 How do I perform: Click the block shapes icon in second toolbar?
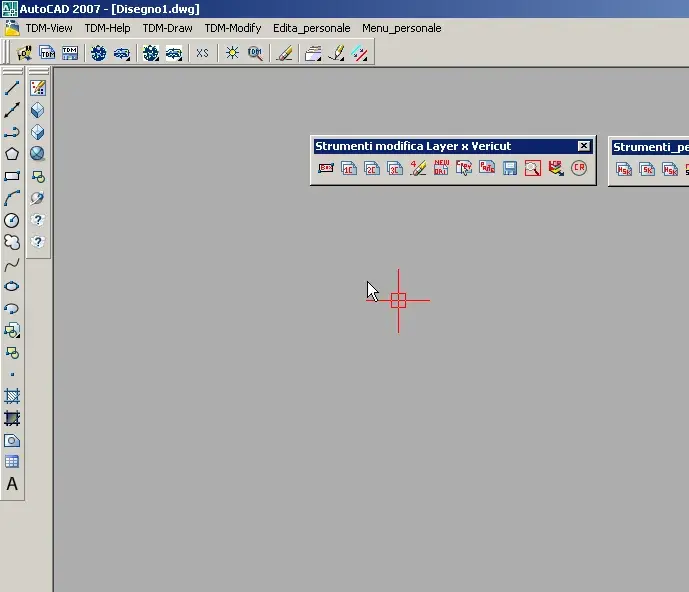click(38, 176)
